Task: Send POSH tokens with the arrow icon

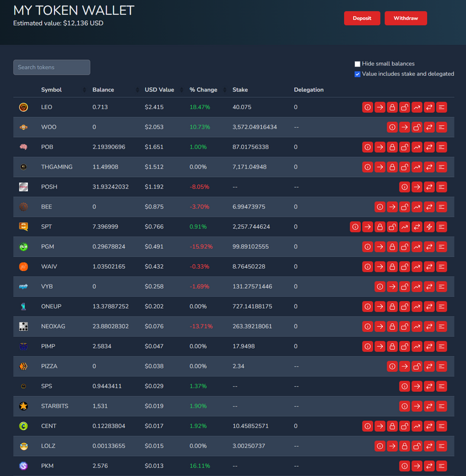Action: [x=417, y=187]
